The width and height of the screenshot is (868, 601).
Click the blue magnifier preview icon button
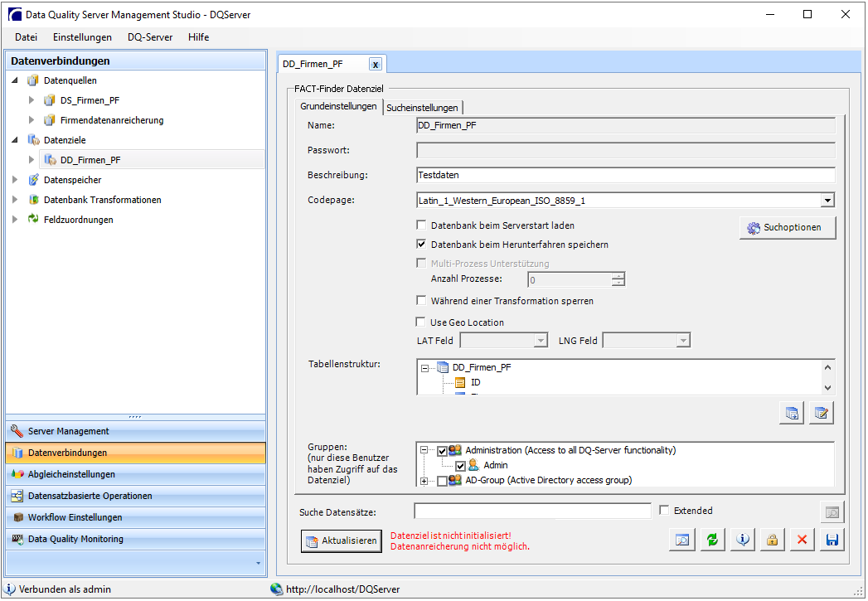pos(682,540)
